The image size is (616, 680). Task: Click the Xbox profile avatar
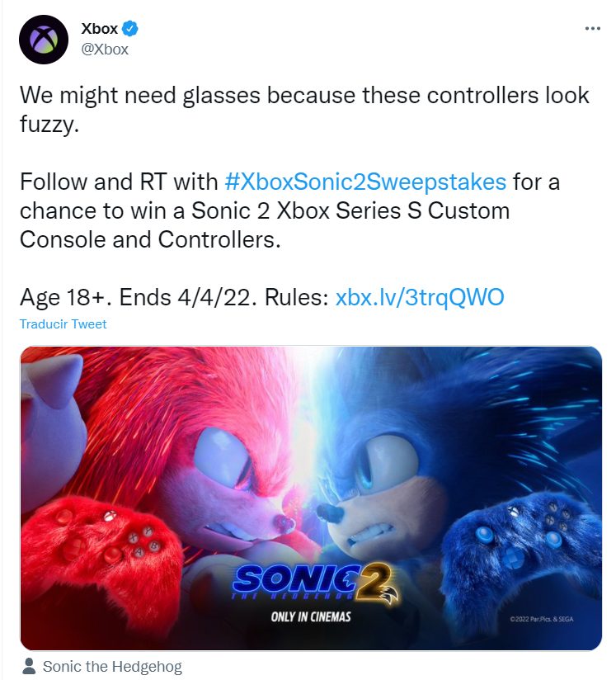(x=44, y=40)
